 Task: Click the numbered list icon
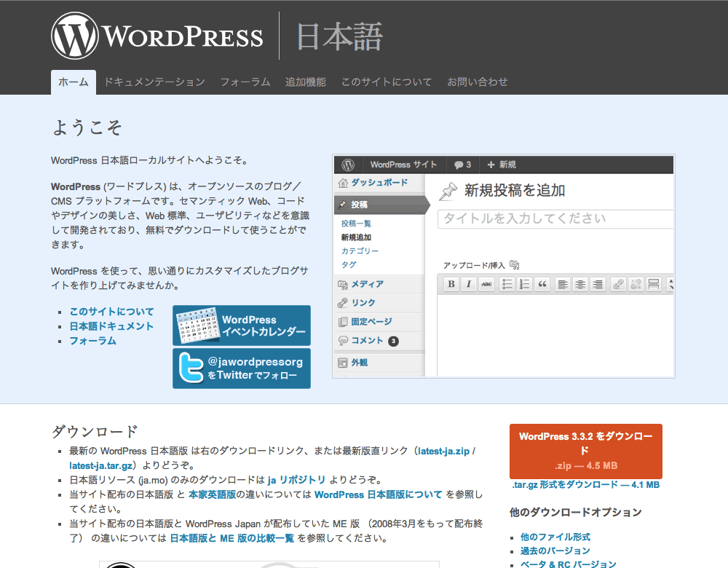point(525,284)
